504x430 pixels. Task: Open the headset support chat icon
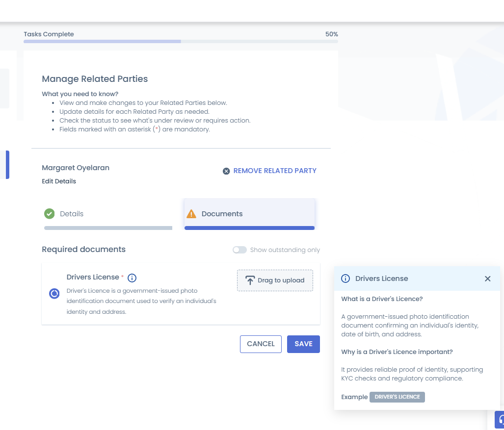point(500,420)
